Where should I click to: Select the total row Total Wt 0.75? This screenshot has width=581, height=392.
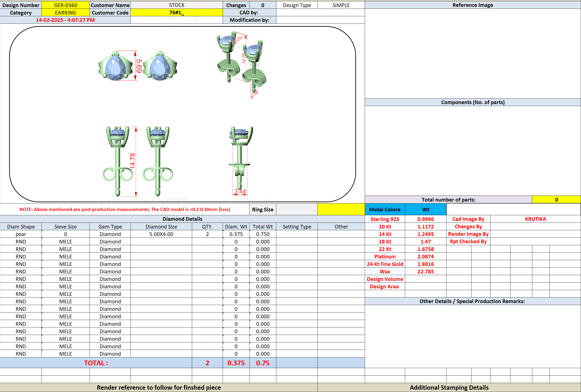pos(263,363)
